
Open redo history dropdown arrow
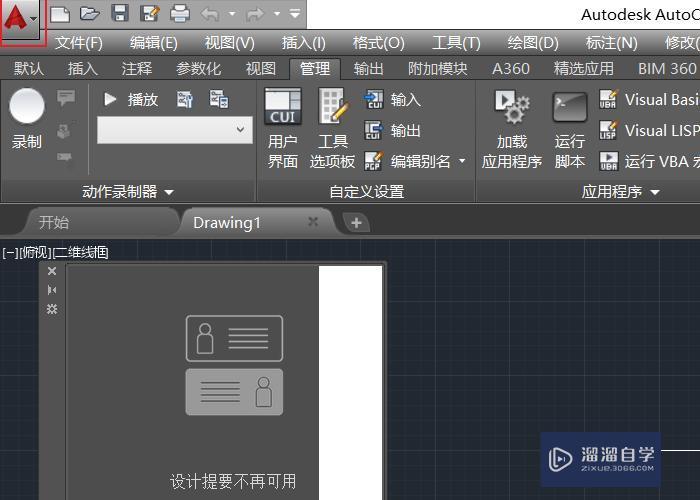click(277, 14)
